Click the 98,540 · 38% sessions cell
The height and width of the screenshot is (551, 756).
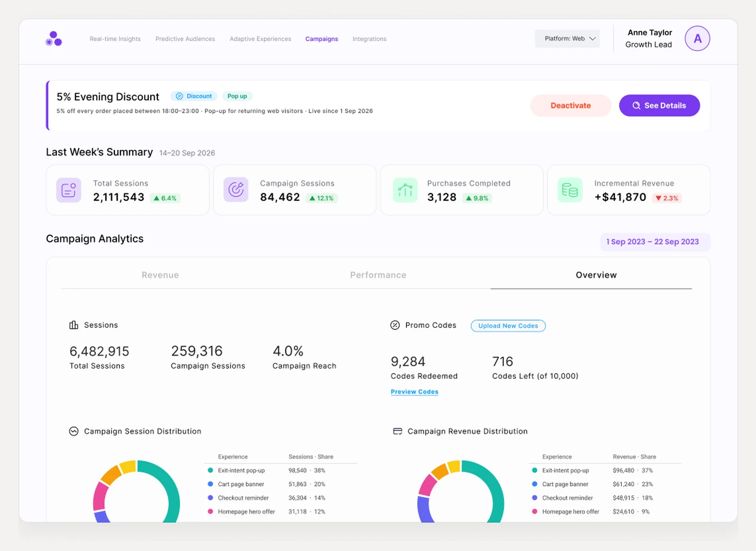[x=307, y=470]
